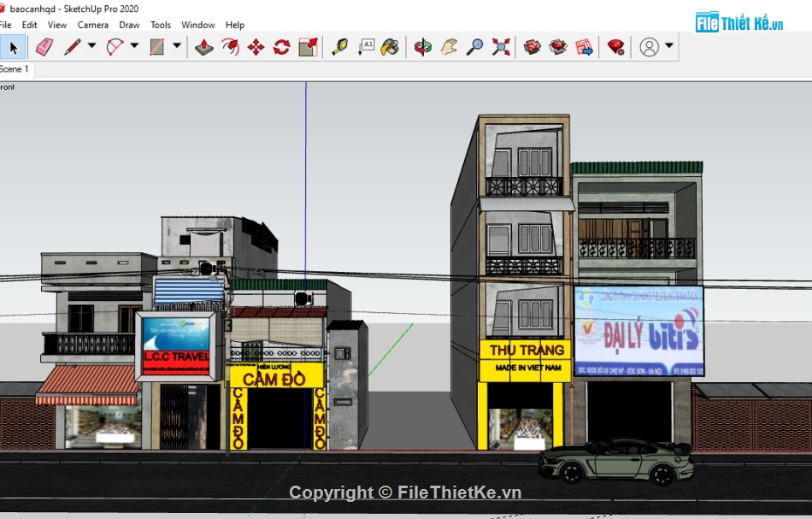Select the Scale tool
Screen dimensions: 812x519
pos(308,47)
